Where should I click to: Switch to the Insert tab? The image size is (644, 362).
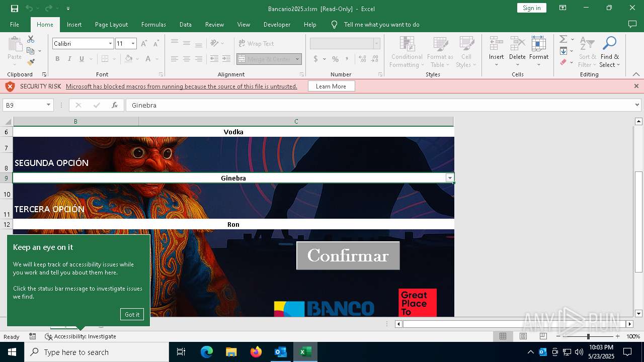click(x=74, y=25)
